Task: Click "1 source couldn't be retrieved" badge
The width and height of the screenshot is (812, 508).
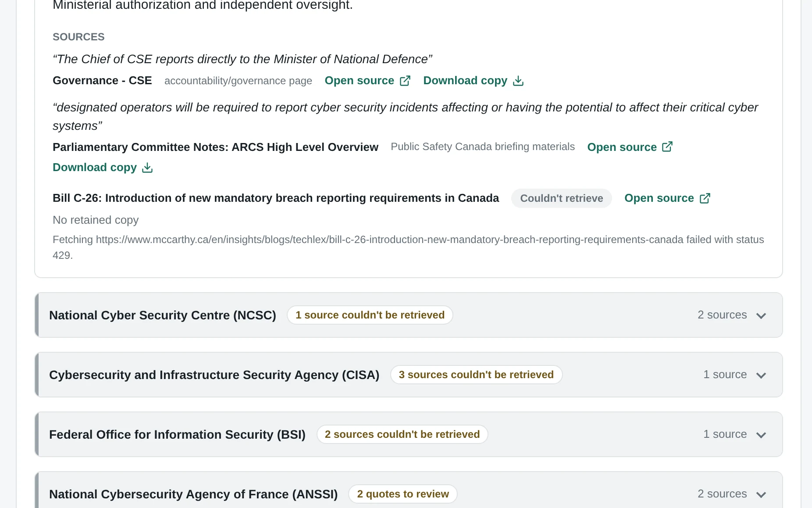Action: pyautogui.click(x=370, y=315)
